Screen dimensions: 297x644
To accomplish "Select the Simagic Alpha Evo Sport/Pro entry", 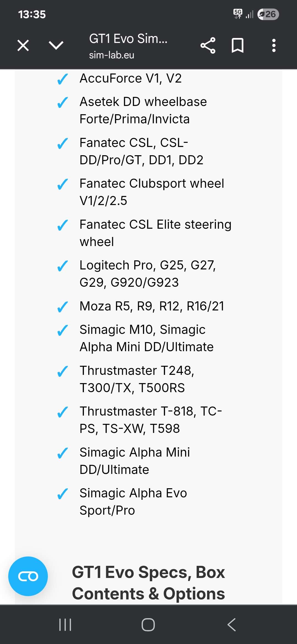I will coord(133,501).
